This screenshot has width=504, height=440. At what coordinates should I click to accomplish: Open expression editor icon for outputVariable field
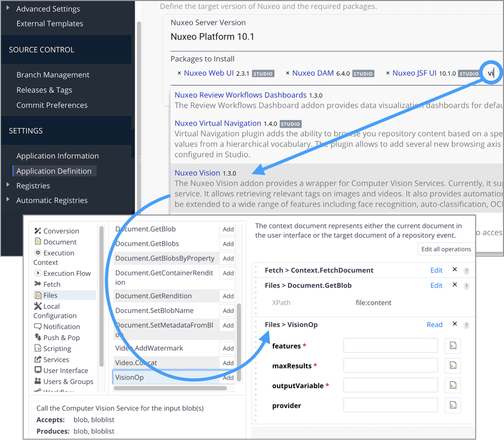click(x=453, y=385)
